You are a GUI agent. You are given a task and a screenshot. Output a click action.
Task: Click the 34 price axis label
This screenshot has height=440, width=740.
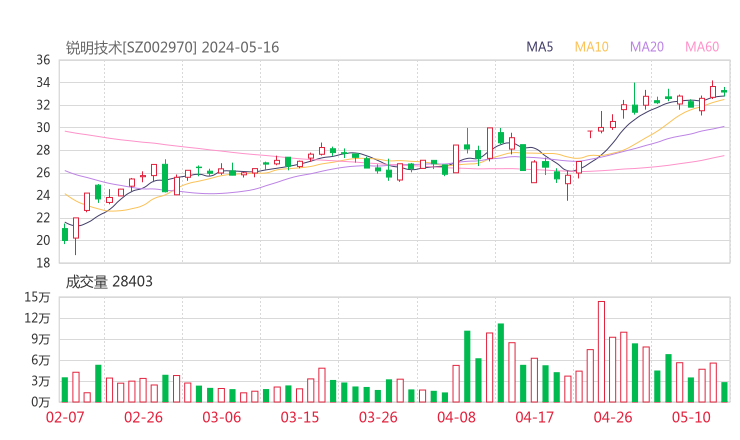(x=43, y=83)
